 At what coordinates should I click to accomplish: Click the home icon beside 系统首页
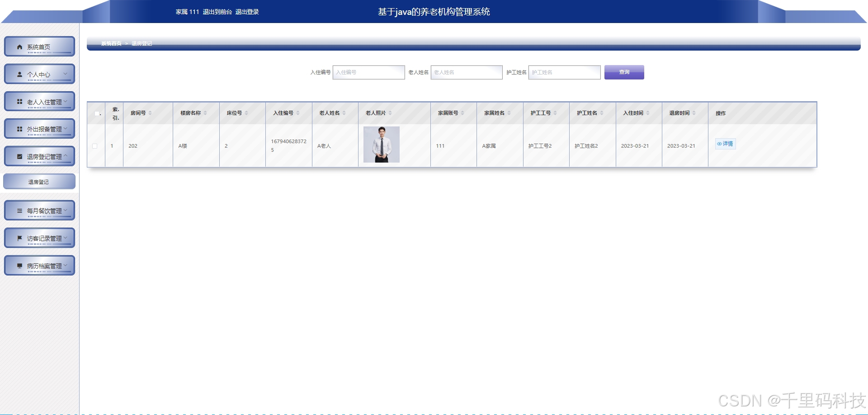click(x=19, y=47)
